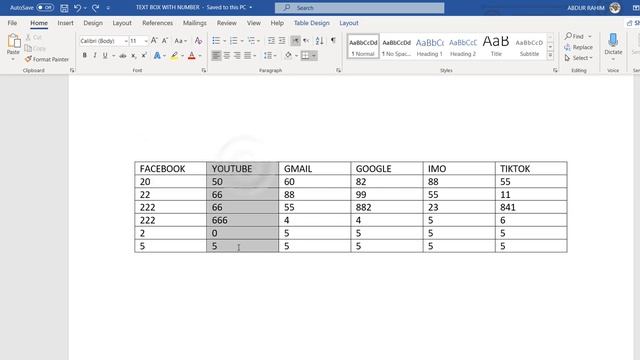Open the File tab

pyautogui.click(x=12, y=23)
